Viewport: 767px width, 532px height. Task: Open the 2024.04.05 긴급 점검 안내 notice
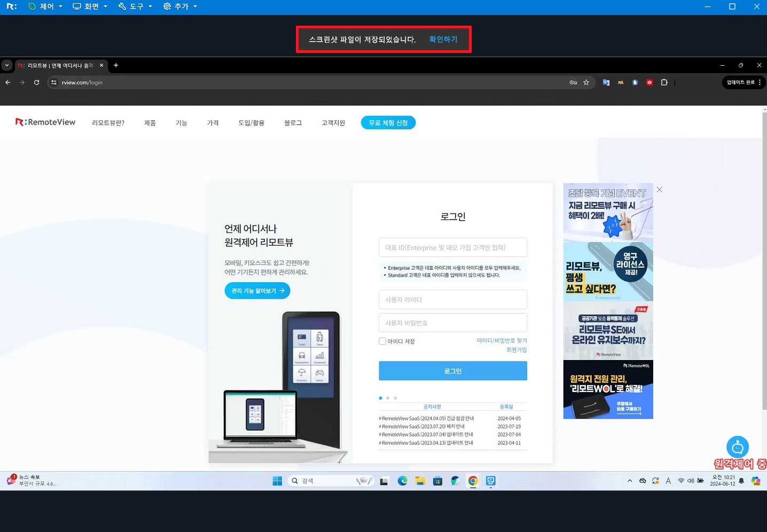click(x=426, y=419)
